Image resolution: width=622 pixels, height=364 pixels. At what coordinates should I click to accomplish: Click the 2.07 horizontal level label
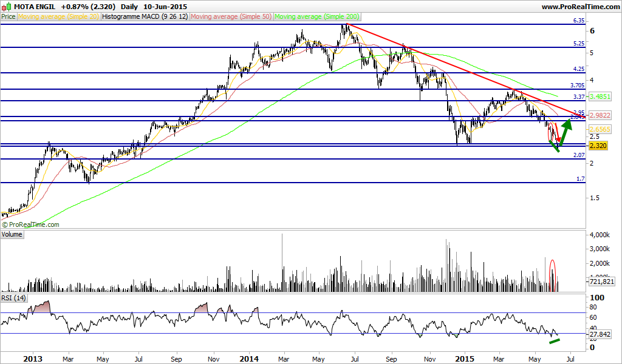[579, 155]
